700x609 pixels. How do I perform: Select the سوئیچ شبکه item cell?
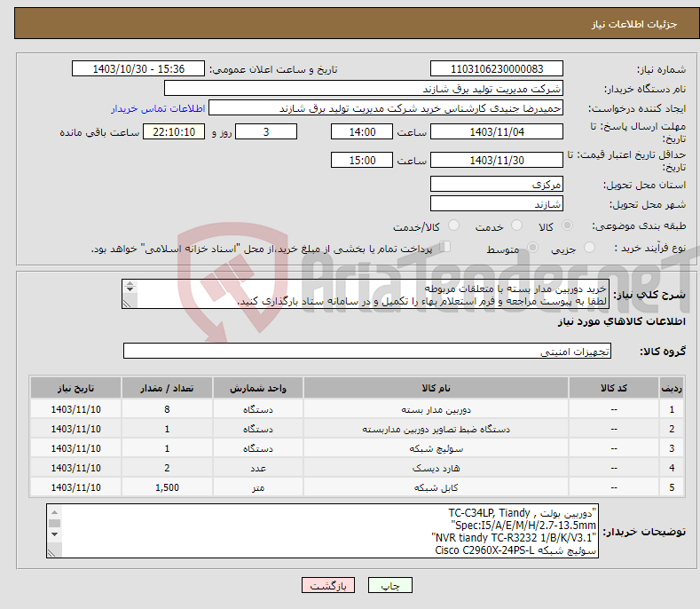click(x=436, y=448)
